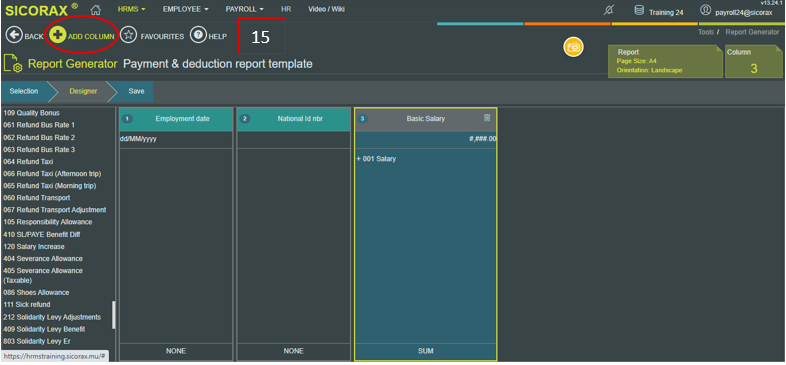Change NONE aggregate under National Id nbr
786x365 pixels.
click(294, 351)
